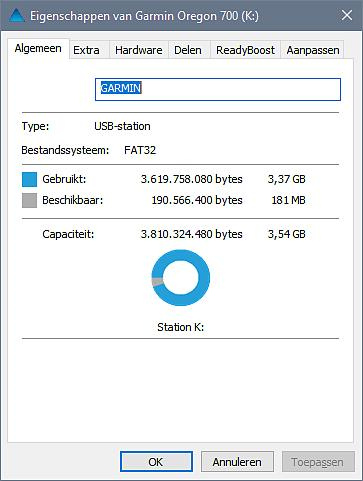Click the disk usage donut chart
This screenshot has height=481, width=363.
(x=181, y=278)
